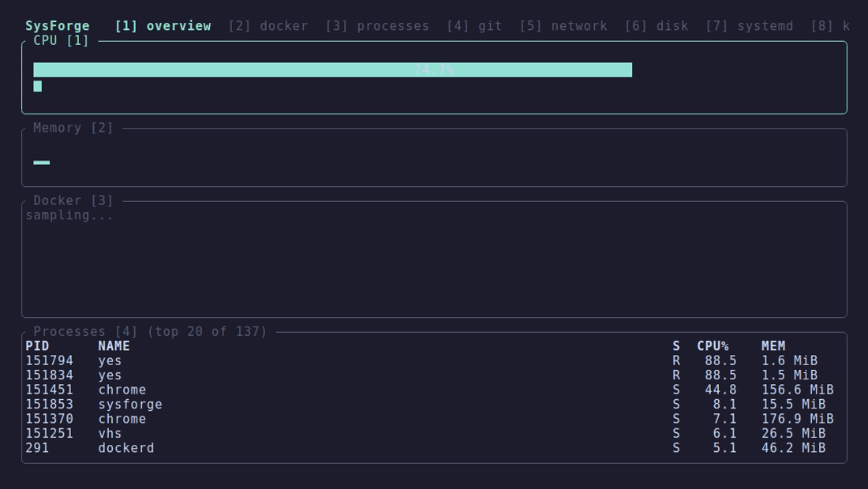Open the [3] processes tab
The image size is (868, 489).
click(377, 26)
